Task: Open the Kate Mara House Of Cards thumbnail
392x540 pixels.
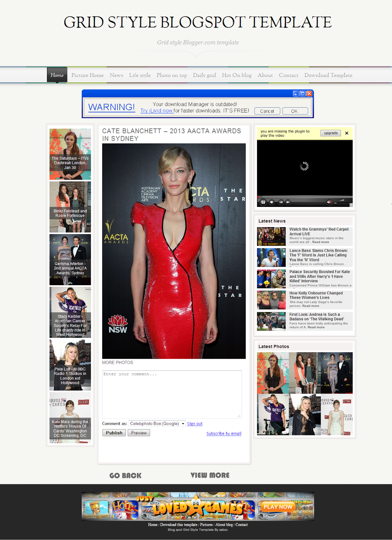Action: pyautogui.click(x=70, y=417)
